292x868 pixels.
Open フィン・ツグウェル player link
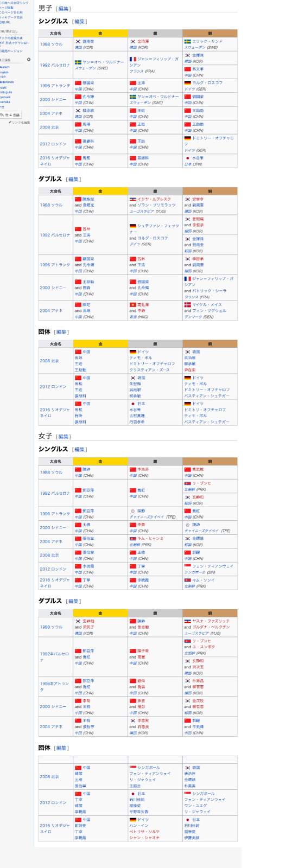click(210, 311)
